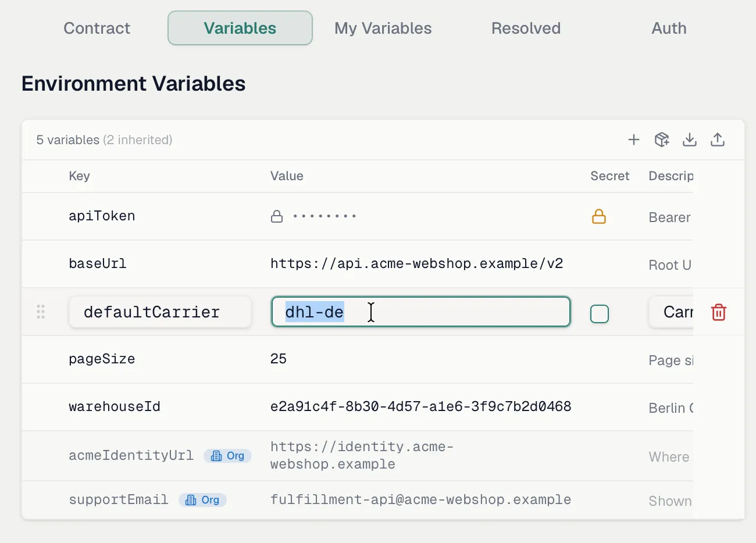Click the Value column header
This screenshot has height=543, width=756.
287,176
